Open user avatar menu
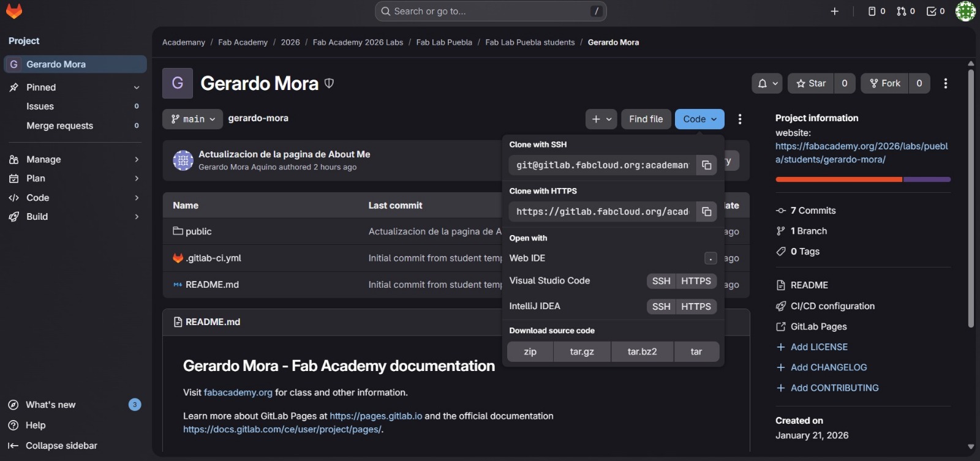The width and height of the screenshot is (980, 461). click(965, 11)
